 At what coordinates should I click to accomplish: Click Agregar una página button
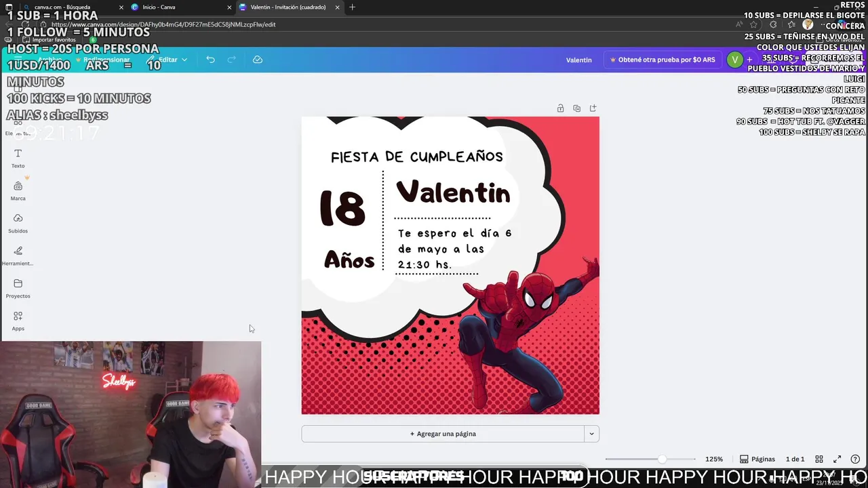[443, 434]
